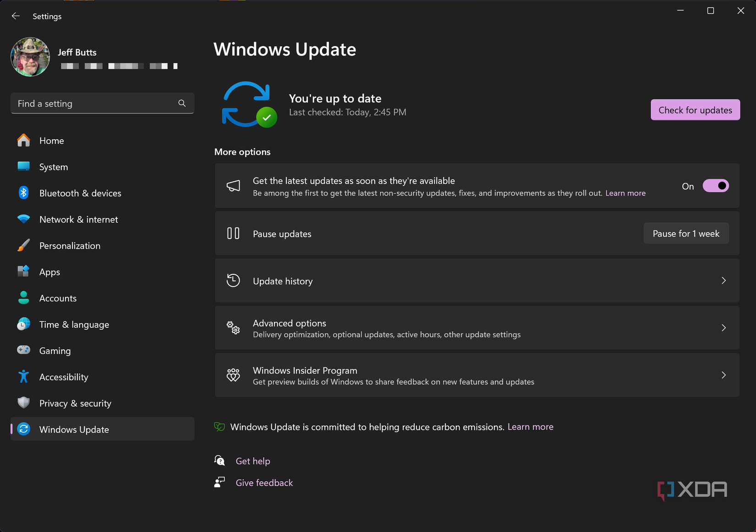Click the Windows Insider Program heart icon

point(233,375)
